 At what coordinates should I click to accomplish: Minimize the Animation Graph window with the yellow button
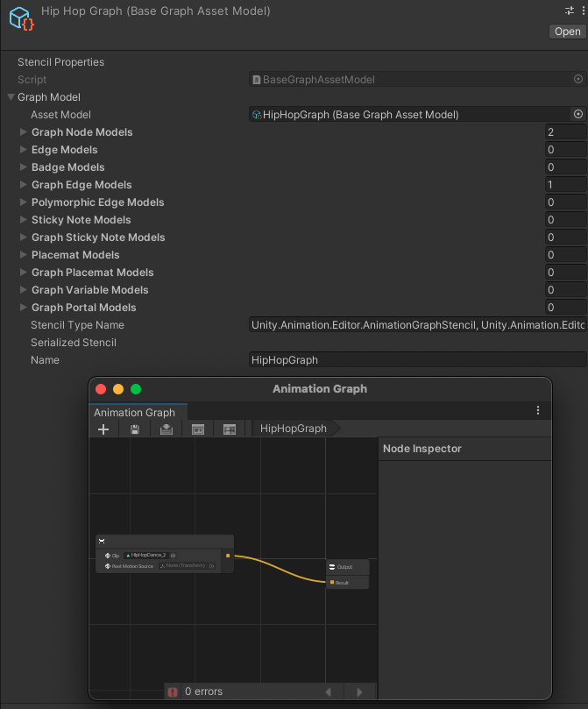coord(118,389)
